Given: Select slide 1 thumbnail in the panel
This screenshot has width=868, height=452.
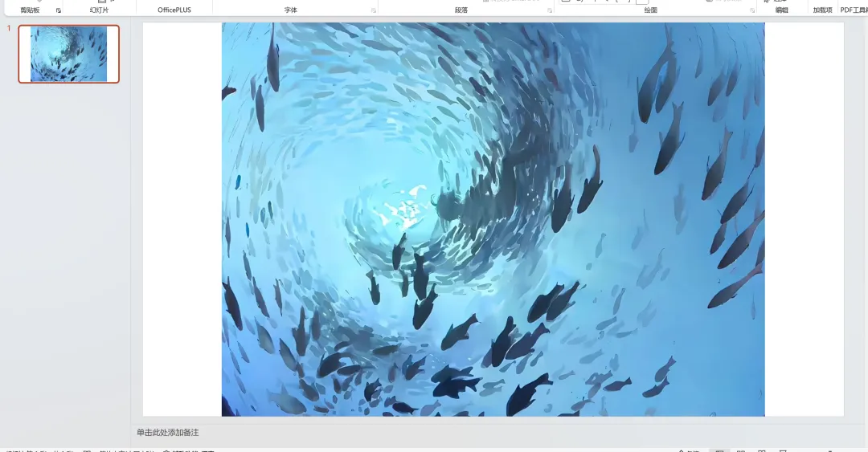Looking at the screenshot, I should [68, 55].
